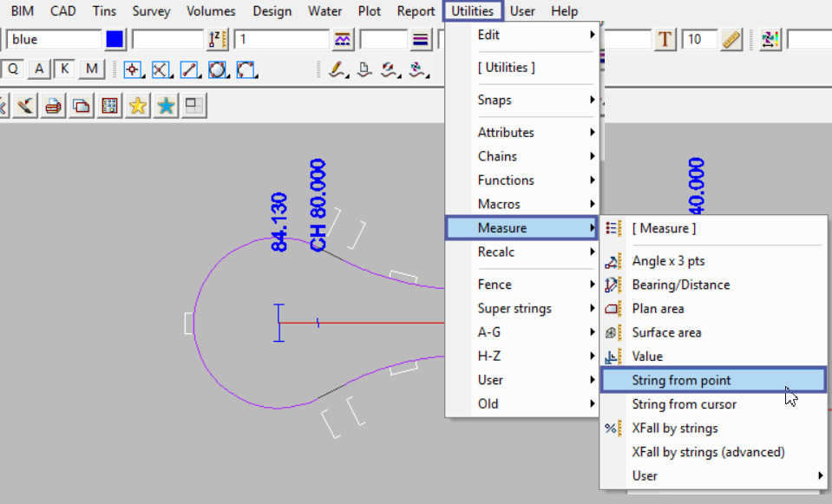Click the yellow star favourites icon
This screenshot has height=504, width=832.
pyautogui.click(x=137, y=106)
